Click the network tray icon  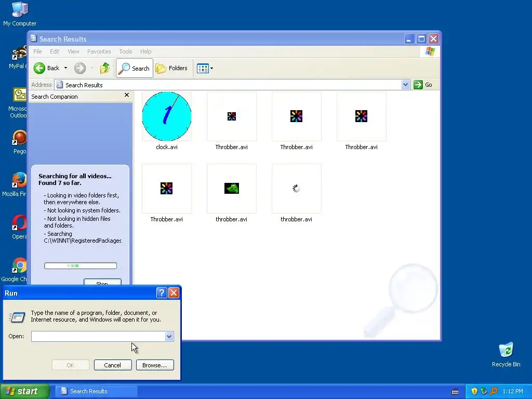point(484,391)
